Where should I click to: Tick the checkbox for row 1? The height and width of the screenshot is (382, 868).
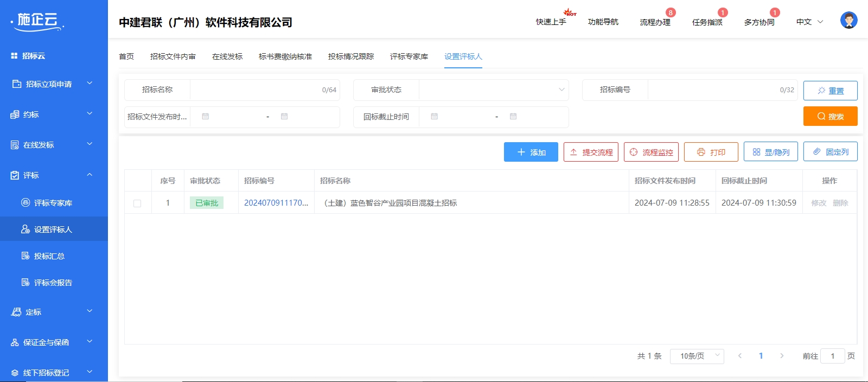click(137, 203)
